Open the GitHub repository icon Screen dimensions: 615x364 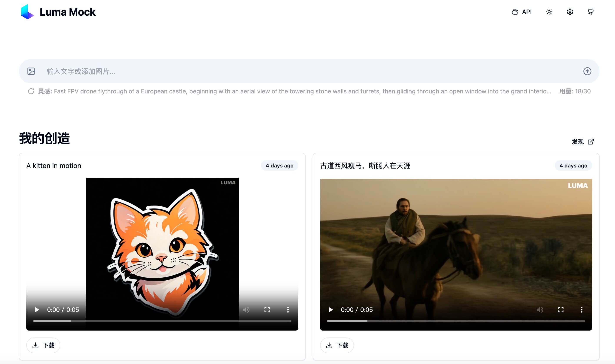point(591,12)
